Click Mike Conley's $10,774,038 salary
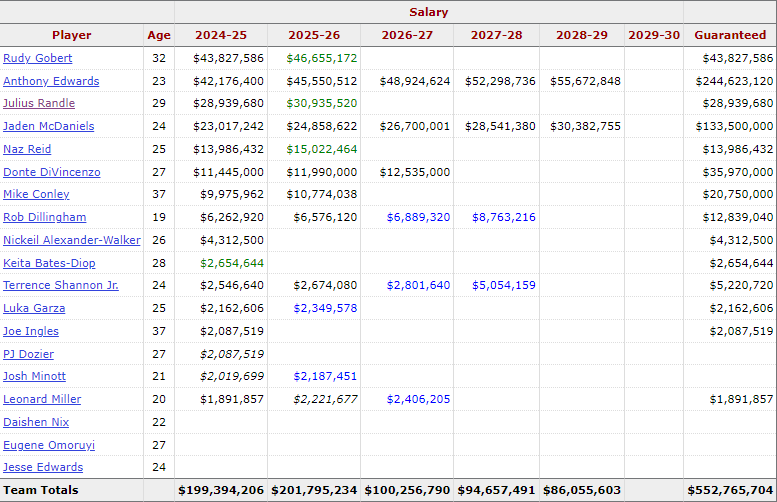 (322, 194)
